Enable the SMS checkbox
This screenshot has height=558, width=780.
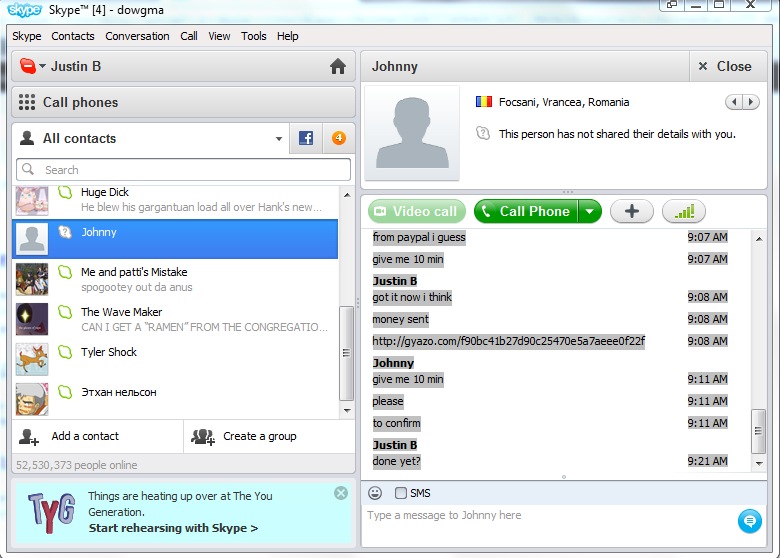400,493
